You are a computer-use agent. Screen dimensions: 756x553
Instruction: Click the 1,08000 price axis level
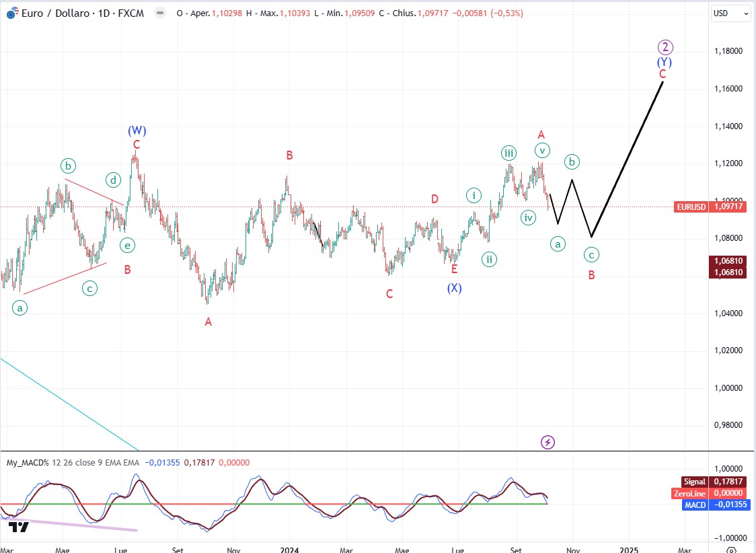[728, 238]
